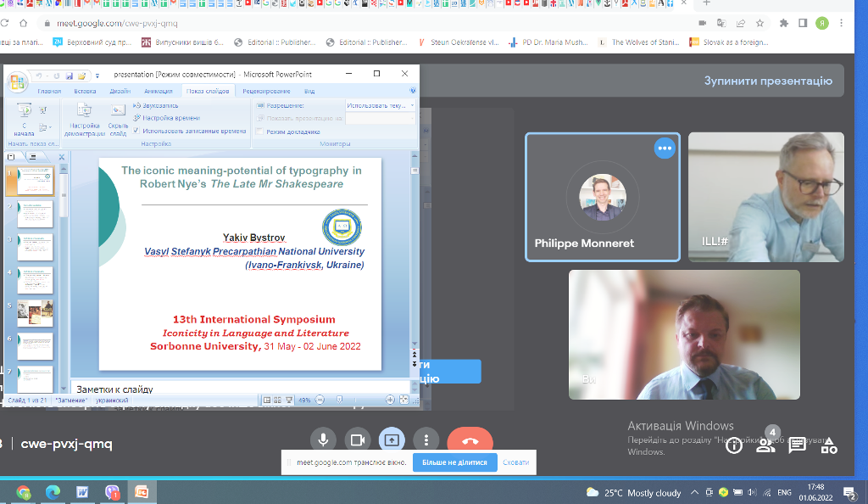This screenshot has width=868, height=504.
Task: Switch to the outline pane tab
Action: pyautogui.click(x=34, y=156)
